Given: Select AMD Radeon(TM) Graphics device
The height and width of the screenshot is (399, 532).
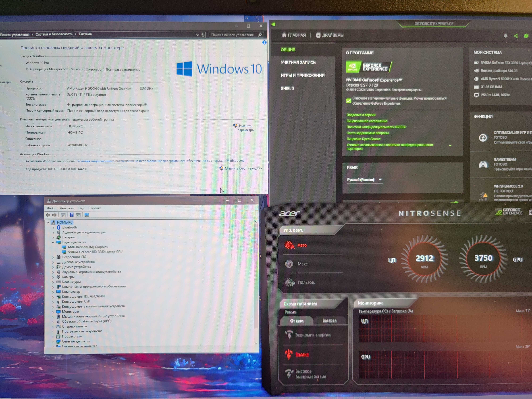Looking at the screenshot, I should [87, 247].
